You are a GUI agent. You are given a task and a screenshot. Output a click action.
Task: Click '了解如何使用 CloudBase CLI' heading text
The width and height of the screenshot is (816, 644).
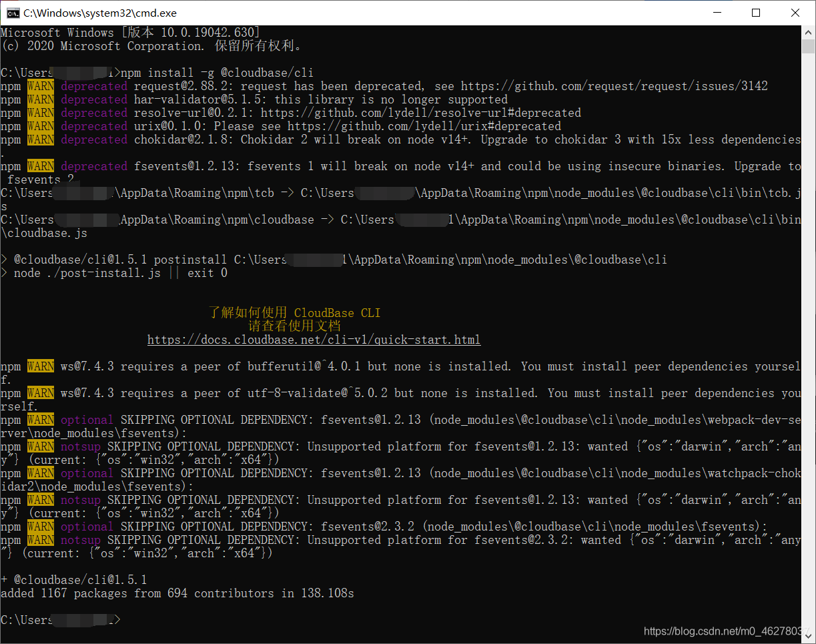(294, 313)
